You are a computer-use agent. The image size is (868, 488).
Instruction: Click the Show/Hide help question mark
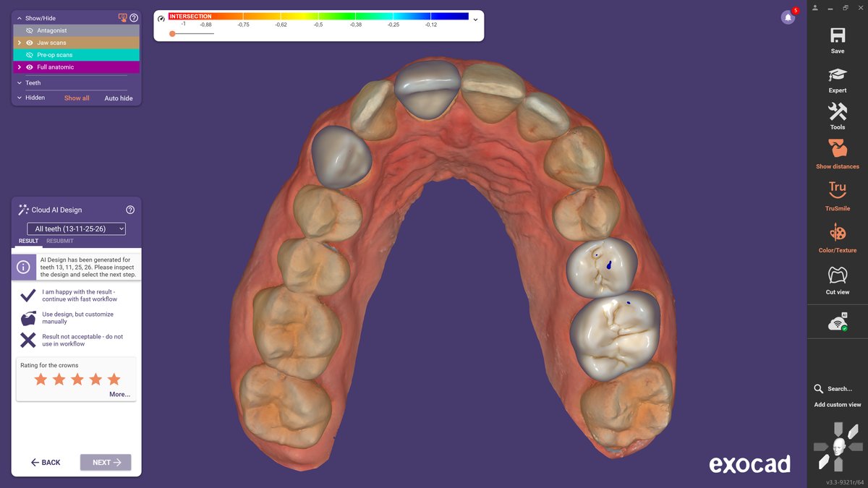134,17
